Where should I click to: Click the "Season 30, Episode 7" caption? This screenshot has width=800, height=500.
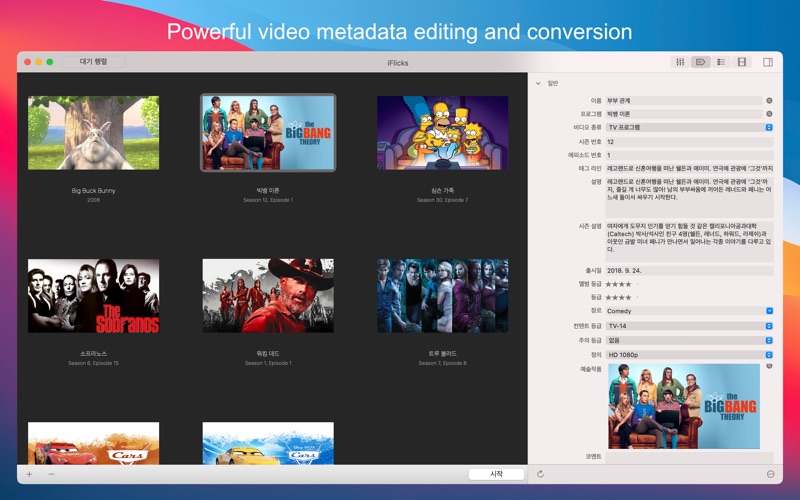tap(442, 200)
